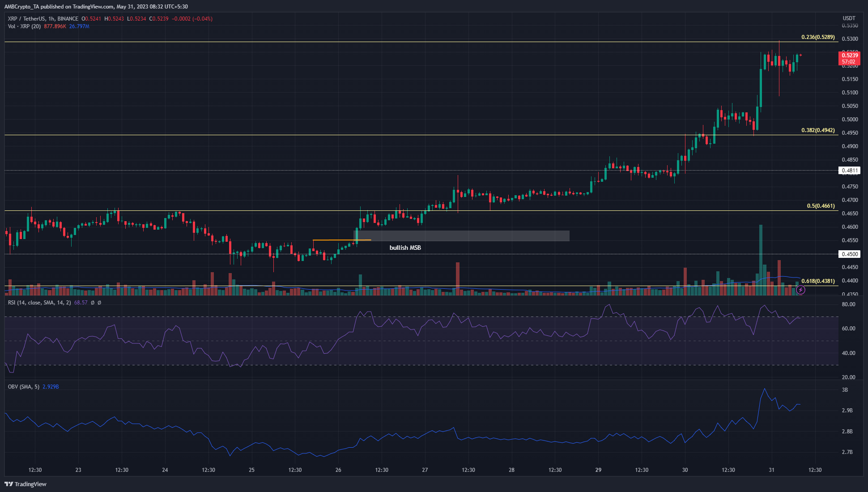The width and height of the screenshot is (868, 492).
Task: Click the 31 date label on time axis
Action: pyautogui.click(x=771, y=470)
